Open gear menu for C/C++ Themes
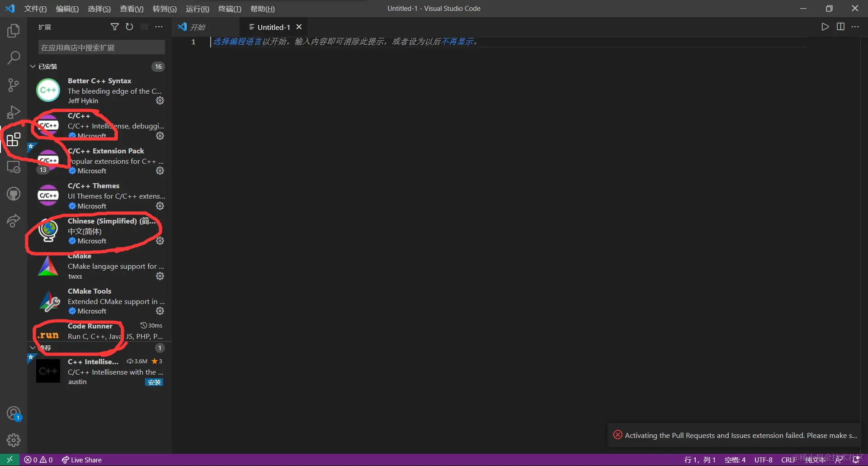The image size is (868, 466). pos(160,206)
